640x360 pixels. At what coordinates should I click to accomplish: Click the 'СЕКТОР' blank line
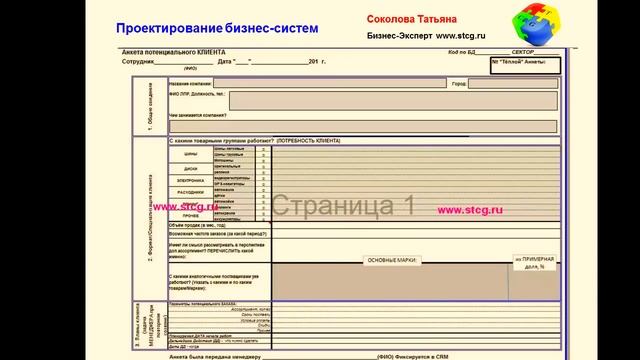click(x=547, y=53)
